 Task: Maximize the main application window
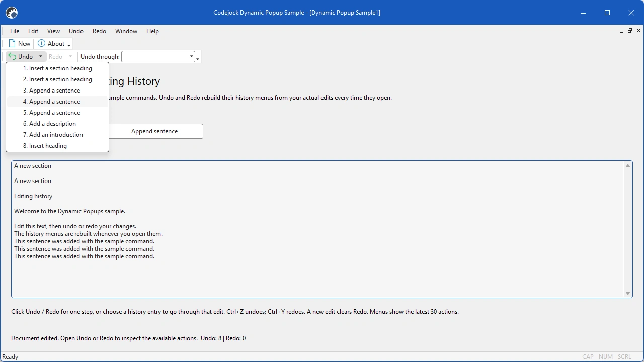[607, 13]
